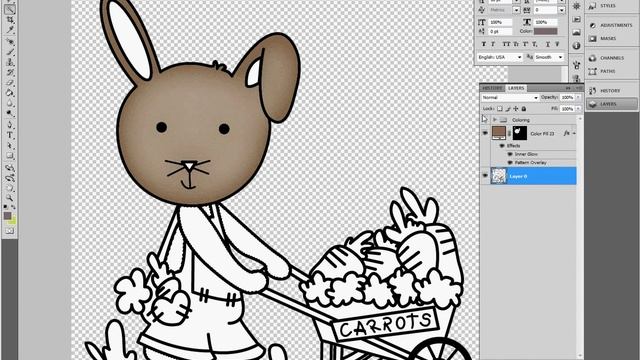Select the Magic Wand tool
Screen dimensions: 640x360
pos(10,9)
